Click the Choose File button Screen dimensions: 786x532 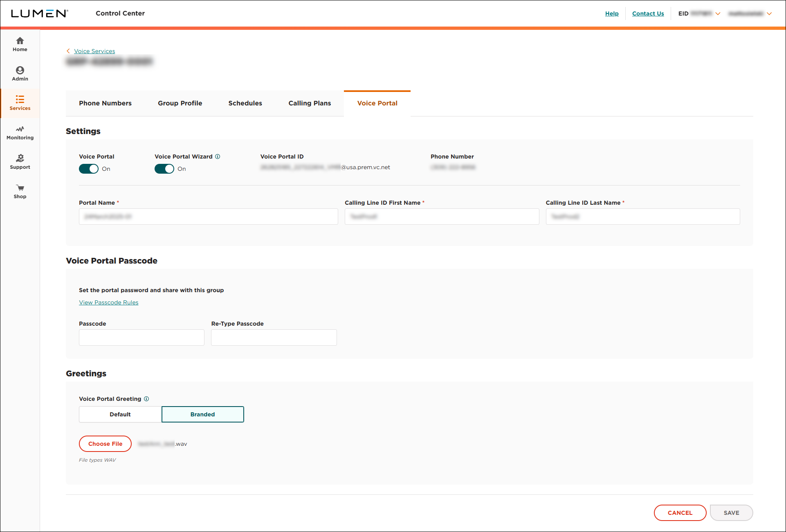tap(105, 444)
